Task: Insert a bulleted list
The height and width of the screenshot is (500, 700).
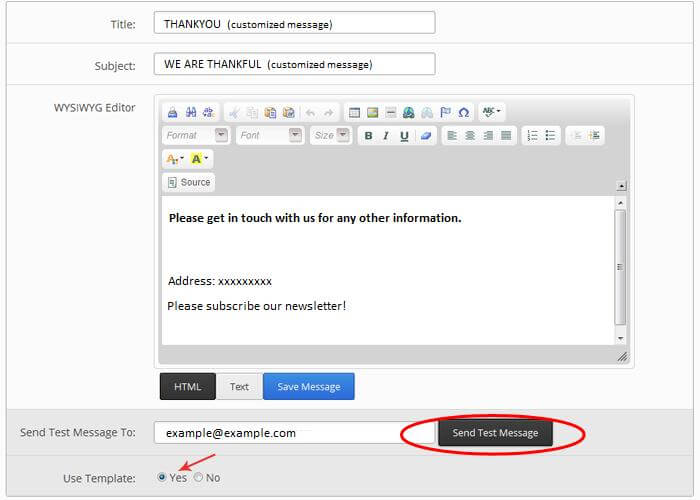Action: pos(550,136)
